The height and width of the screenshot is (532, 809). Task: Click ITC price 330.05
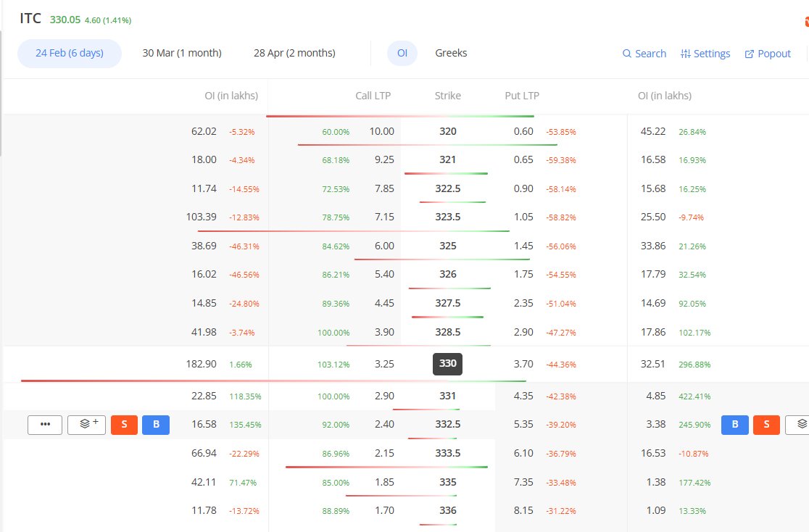pos(65,20)
